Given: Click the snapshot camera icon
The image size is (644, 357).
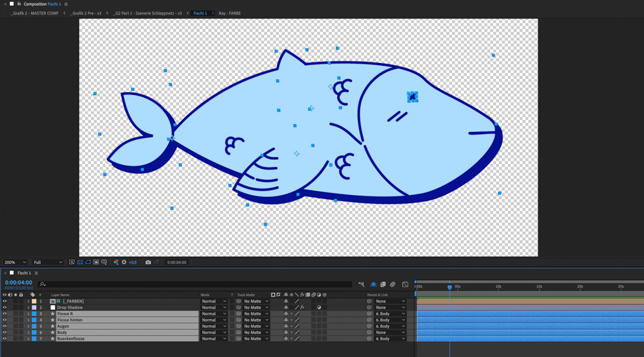Looking at the screenshot, I should click(148, 262).
